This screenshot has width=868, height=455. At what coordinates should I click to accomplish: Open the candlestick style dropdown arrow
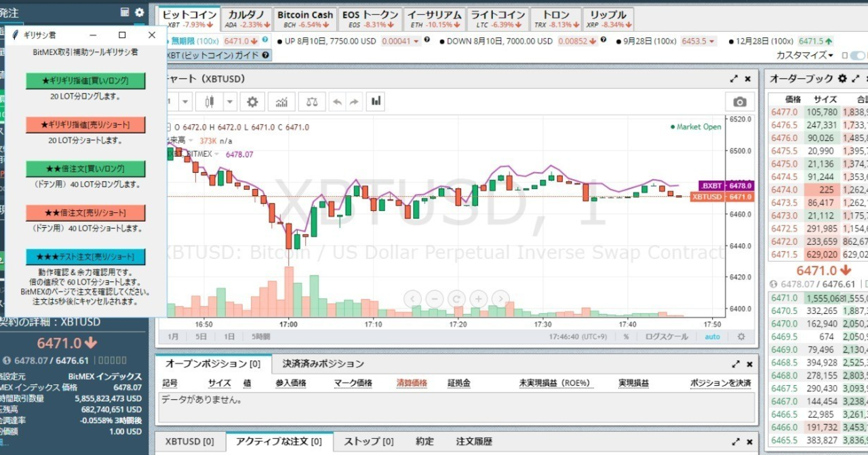230,102
